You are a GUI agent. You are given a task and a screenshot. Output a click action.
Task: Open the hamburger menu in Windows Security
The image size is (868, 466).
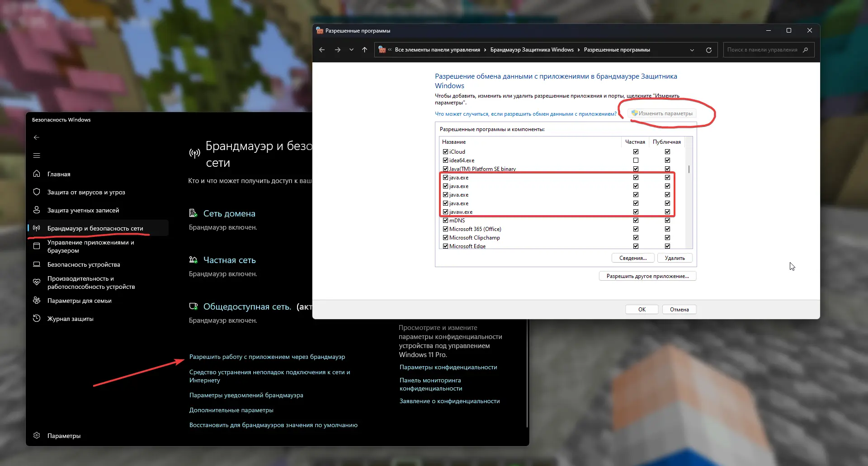37,155
